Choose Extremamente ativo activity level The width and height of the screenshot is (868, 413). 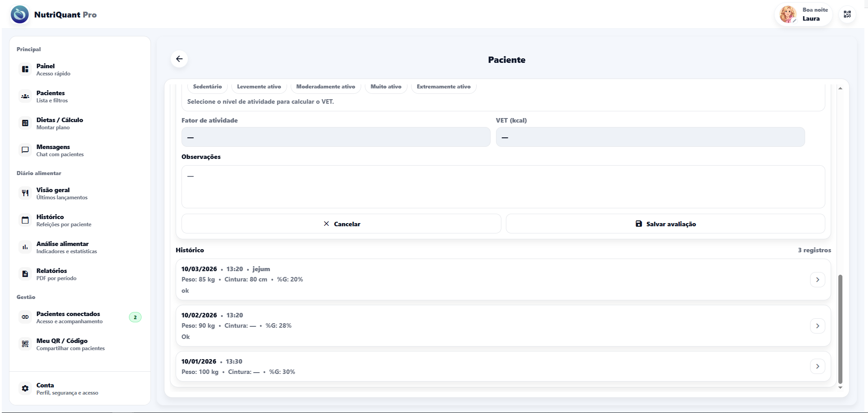point(443,87)
